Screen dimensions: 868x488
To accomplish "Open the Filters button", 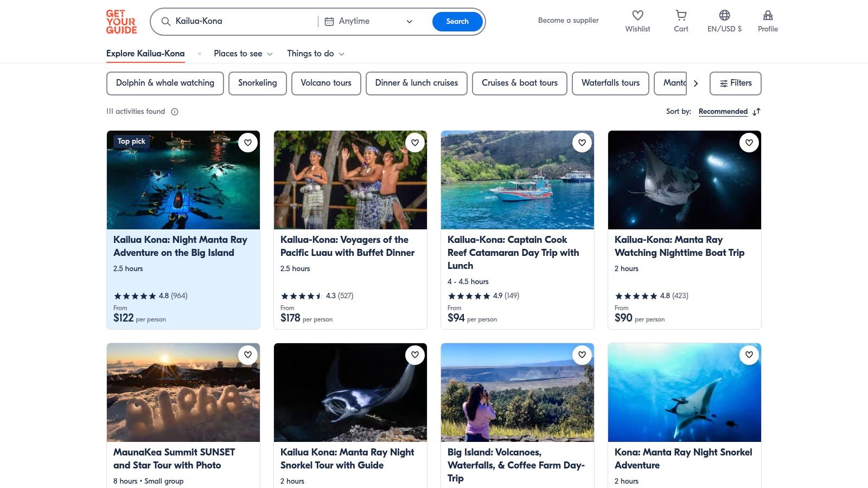I will point(735,84).
